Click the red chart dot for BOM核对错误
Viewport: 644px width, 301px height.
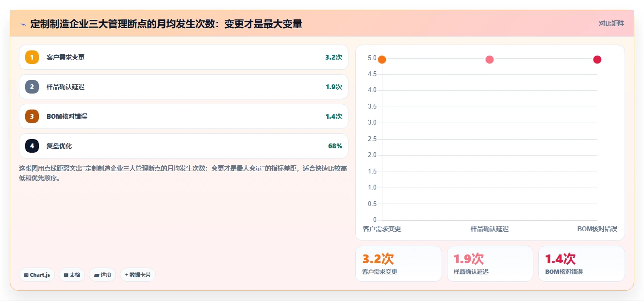click(x=597, y=60)
